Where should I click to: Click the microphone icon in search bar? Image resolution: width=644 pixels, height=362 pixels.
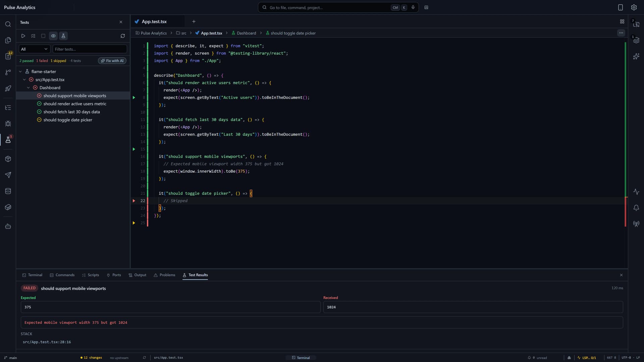(413, 7)
